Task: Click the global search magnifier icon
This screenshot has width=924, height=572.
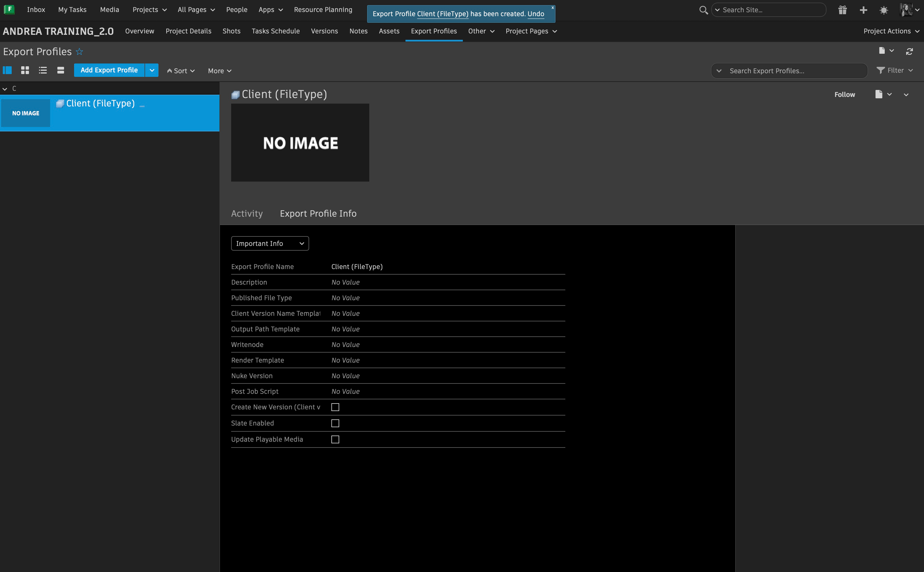Action: (703, 10)
